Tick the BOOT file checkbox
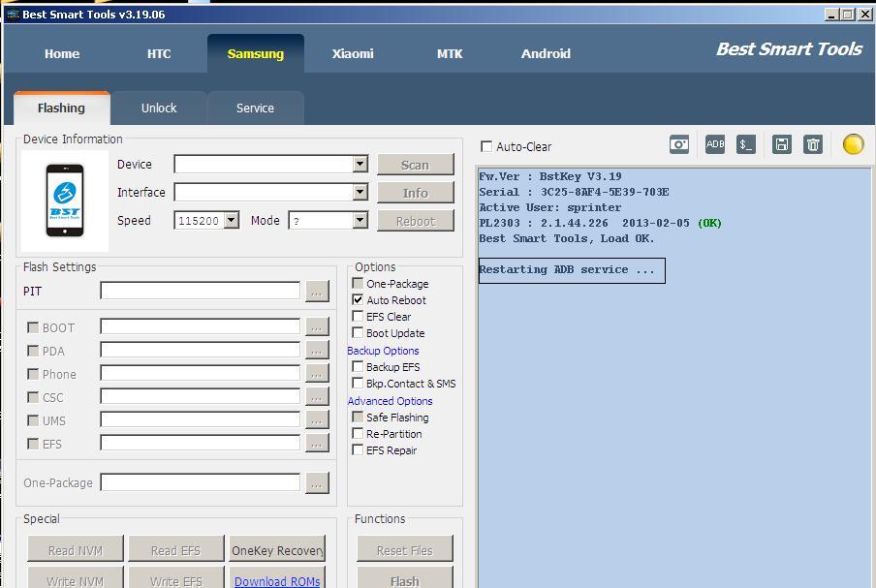This screenshot has height=588, width=876. 33,327
